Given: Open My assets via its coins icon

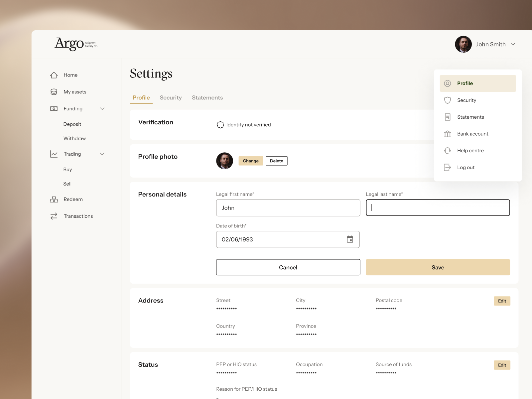Looking at the screenshot, I should tap(54, 91).
